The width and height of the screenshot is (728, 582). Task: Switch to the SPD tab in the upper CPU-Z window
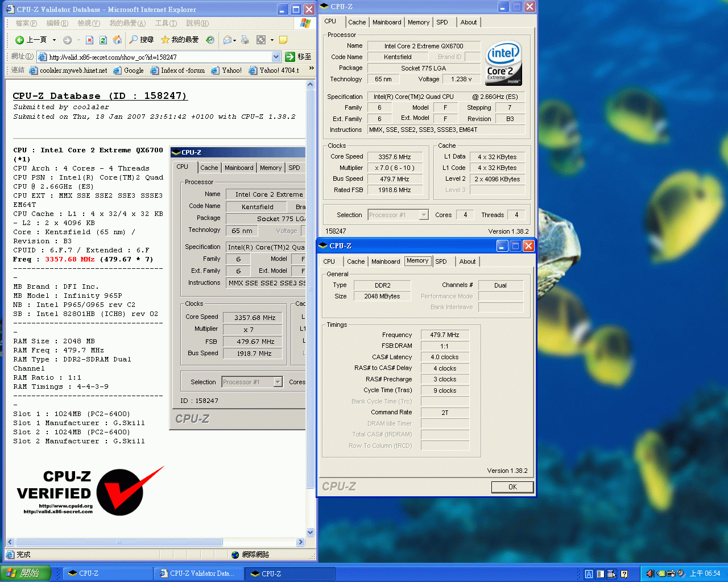442,22
